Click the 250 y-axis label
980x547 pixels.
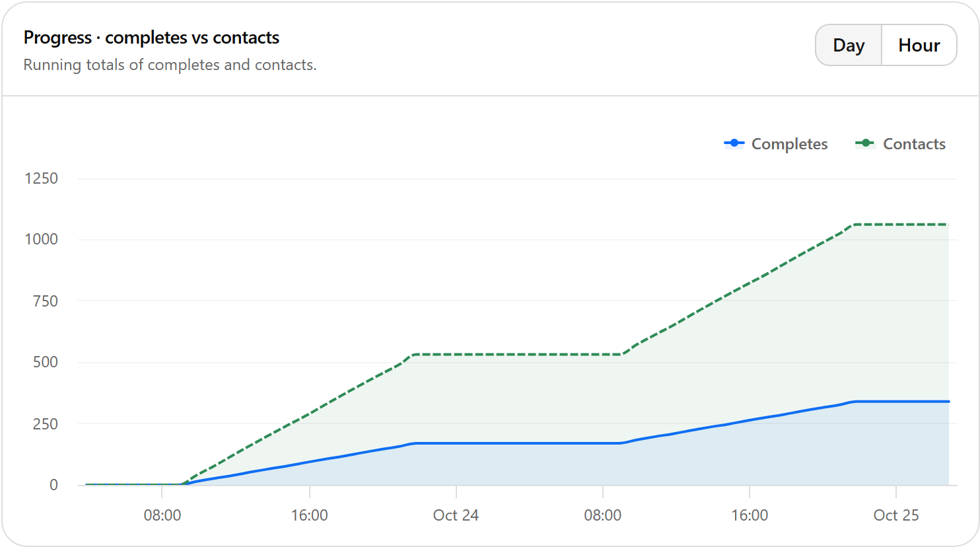45,423
